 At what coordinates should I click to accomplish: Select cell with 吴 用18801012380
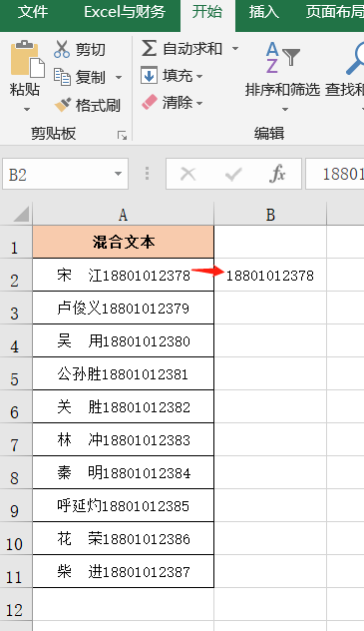(x=123, y=340)
